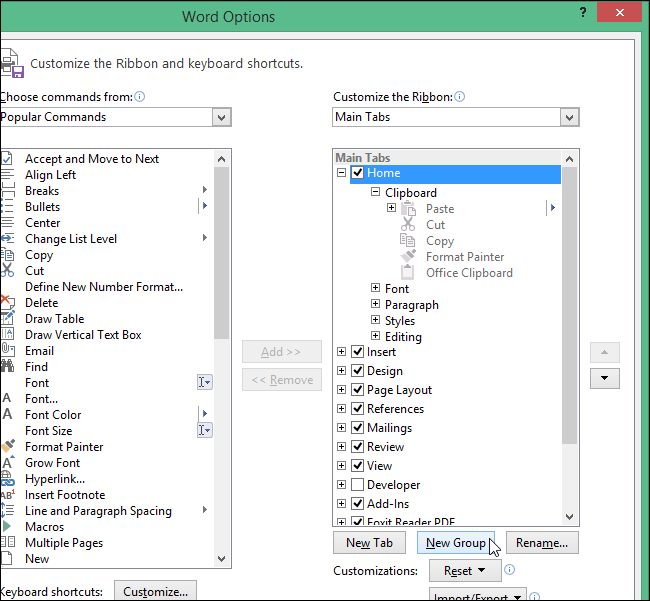Click the Customize keyboard shortcuts button

coord(155,591)
